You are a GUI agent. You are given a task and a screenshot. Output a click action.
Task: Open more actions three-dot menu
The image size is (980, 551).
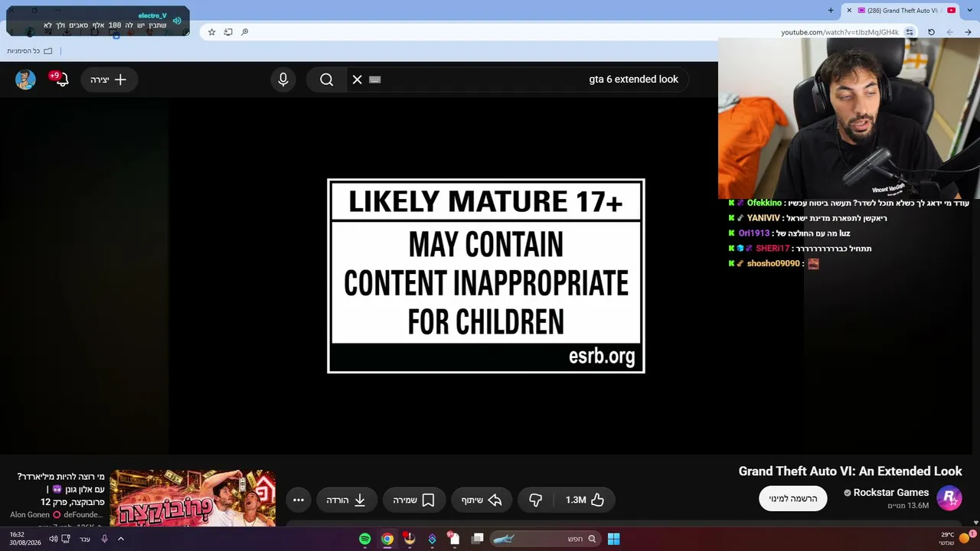(299, 500)
